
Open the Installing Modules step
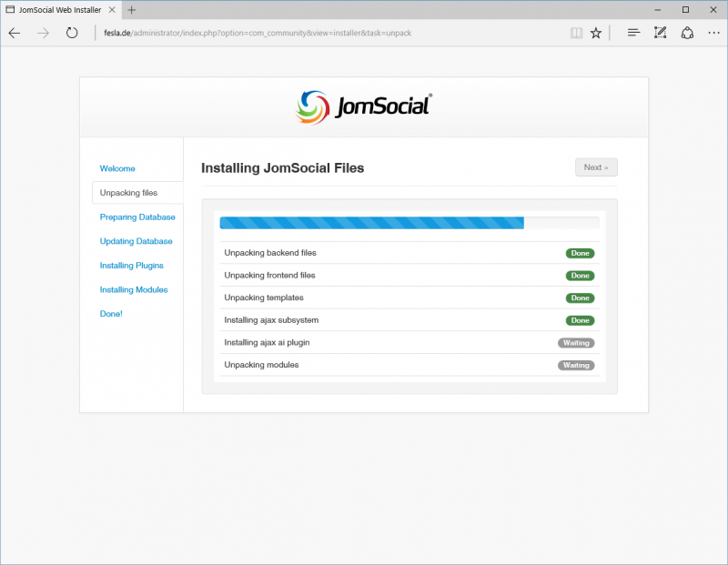134,289
